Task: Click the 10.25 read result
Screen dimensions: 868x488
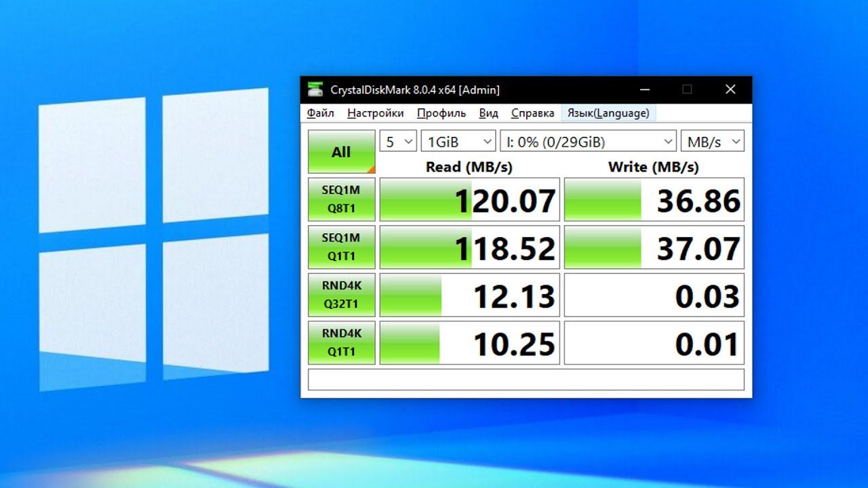Action: [x=469, y=343]
